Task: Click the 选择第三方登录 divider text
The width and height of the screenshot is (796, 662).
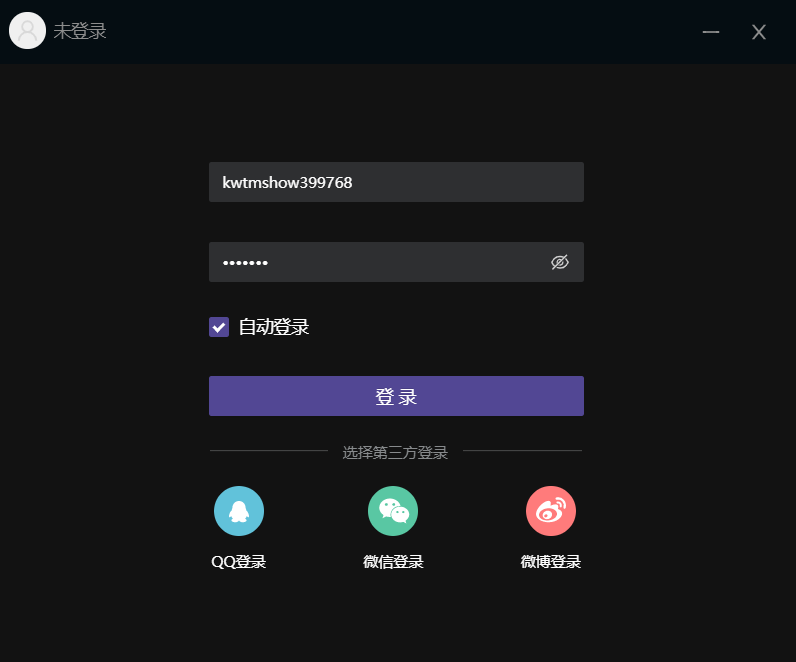Action: (x=395, y=452)
